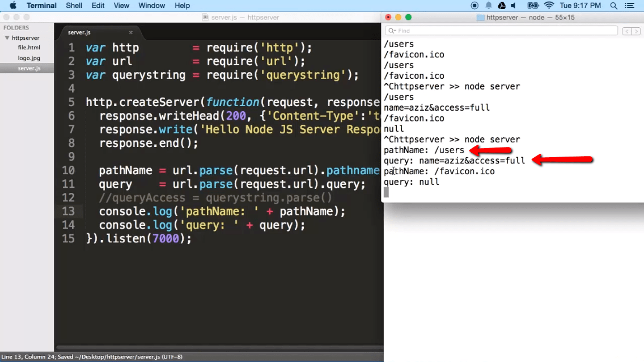Click the bell notification icon
Viewport: 644px width, 362px height.
click(x=488, y=6)
